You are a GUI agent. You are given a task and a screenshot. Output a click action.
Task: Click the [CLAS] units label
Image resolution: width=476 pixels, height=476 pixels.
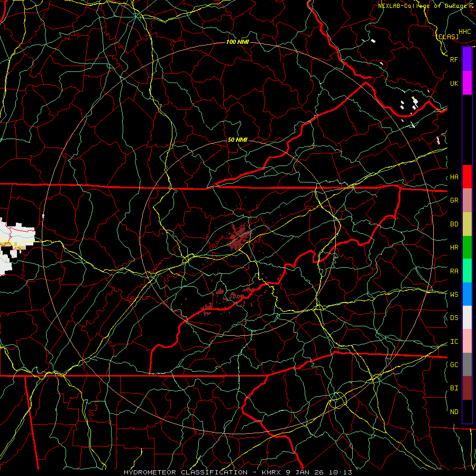(x=447, y=36)
